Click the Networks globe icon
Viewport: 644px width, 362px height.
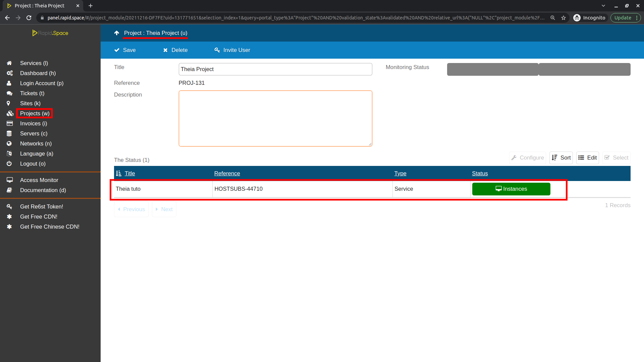pos(9,143)
